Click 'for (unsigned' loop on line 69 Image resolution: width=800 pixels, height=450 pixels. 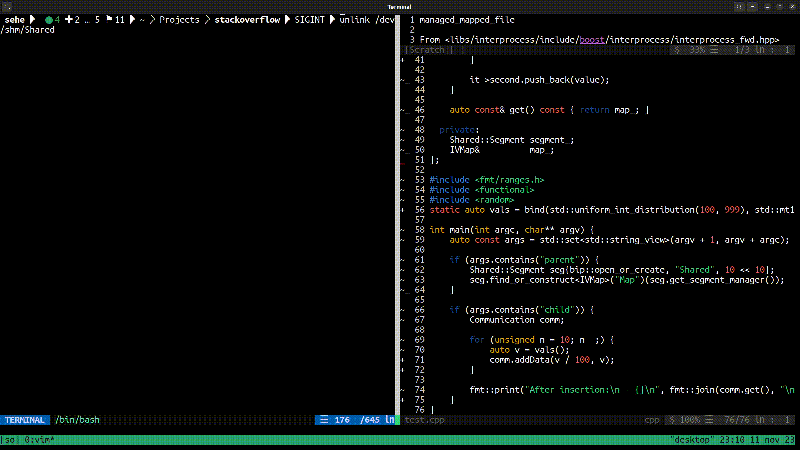tap(502, 340)
